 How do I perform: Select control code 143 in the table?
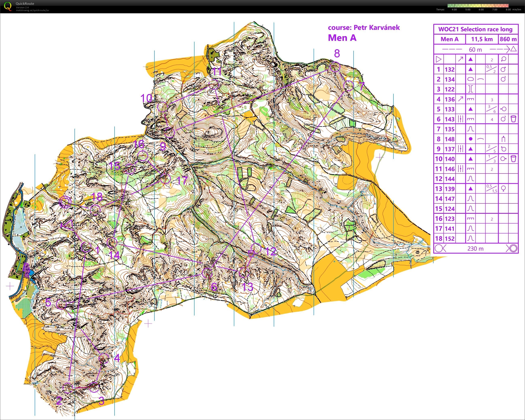[x=450, y=119]
